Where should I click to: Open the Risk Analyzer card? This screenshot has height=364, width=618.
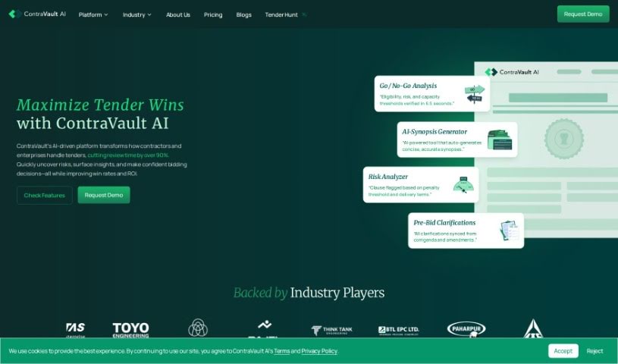tap(421, 184)
